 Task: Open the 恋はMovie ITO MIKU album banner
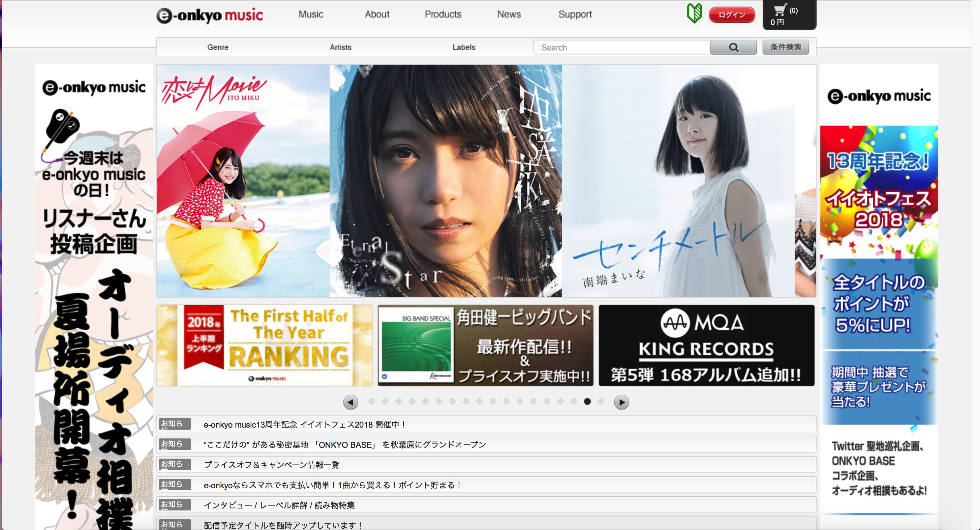point(243,181)
